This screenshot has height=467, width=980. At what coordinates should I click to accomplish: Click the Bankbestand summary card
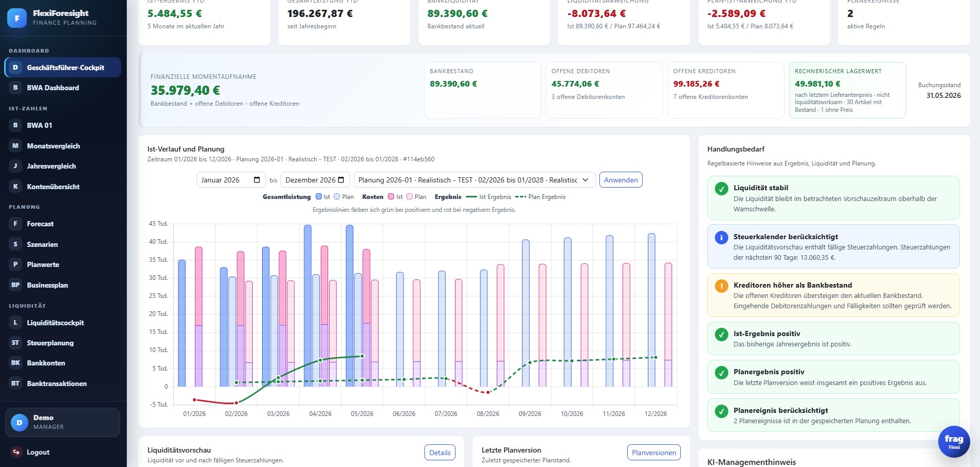pyautogui.click(x=482, y=90)
